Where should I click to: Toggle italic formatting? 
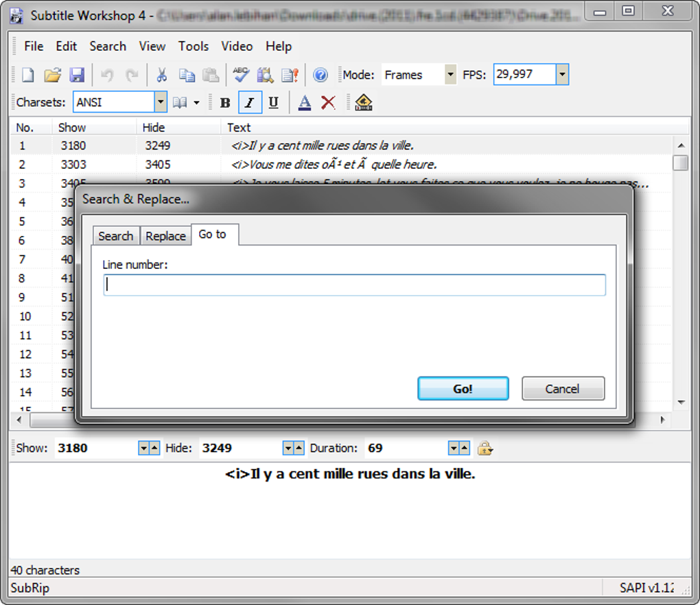pyautogui.click(x=250, y=103)
